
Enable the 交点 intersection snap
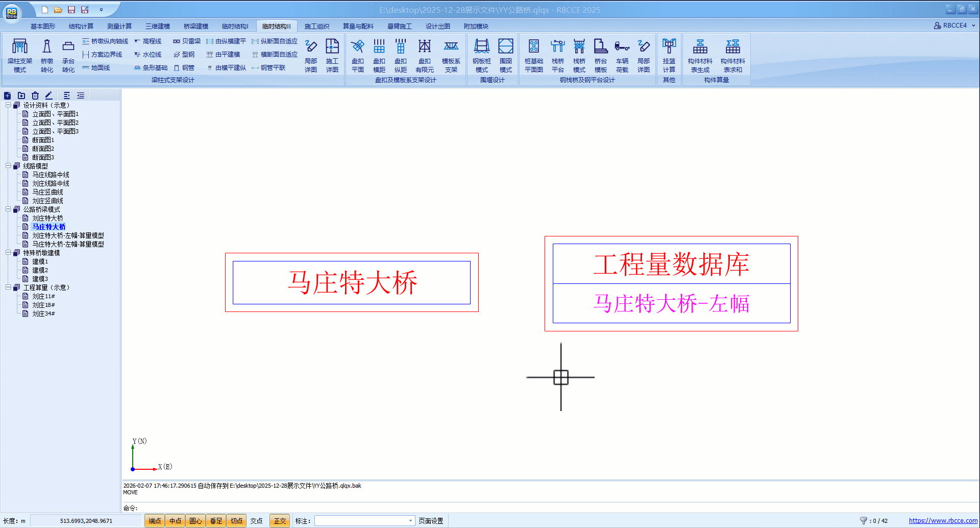tap(256, 521)
